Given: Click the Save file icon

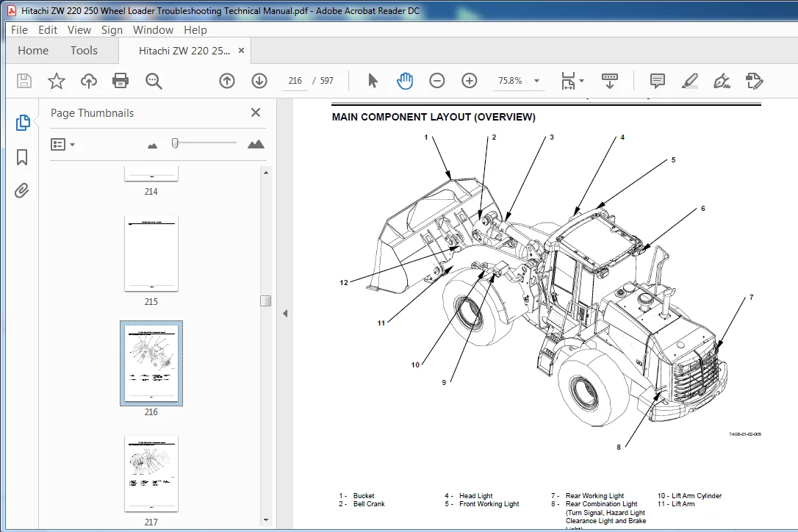Looking at the screenshot, I should point(24,81).
